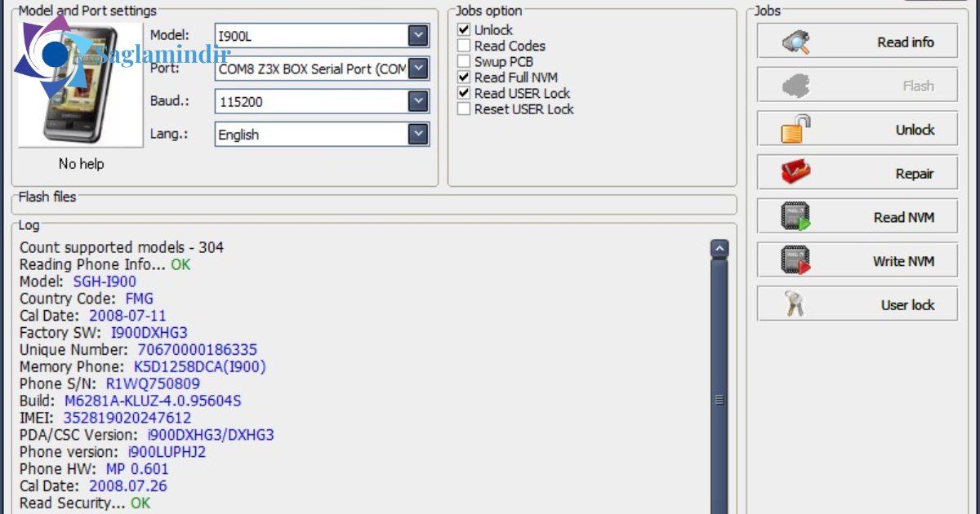The width and height of the screenshot is (980, 514).
Task: Click Build 'M6281A-KLUZ-4.0.95604S'
Action: pyautogui.click(x=153, y=401)
